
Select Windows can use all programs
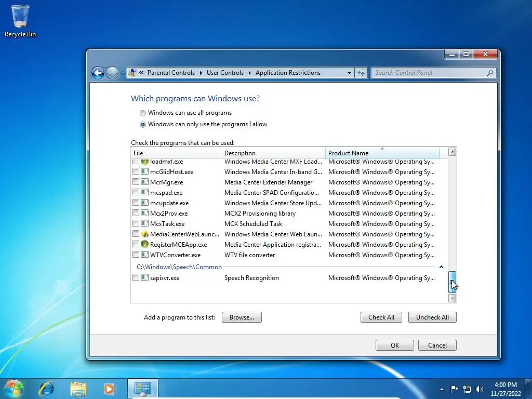coord(143,113)
